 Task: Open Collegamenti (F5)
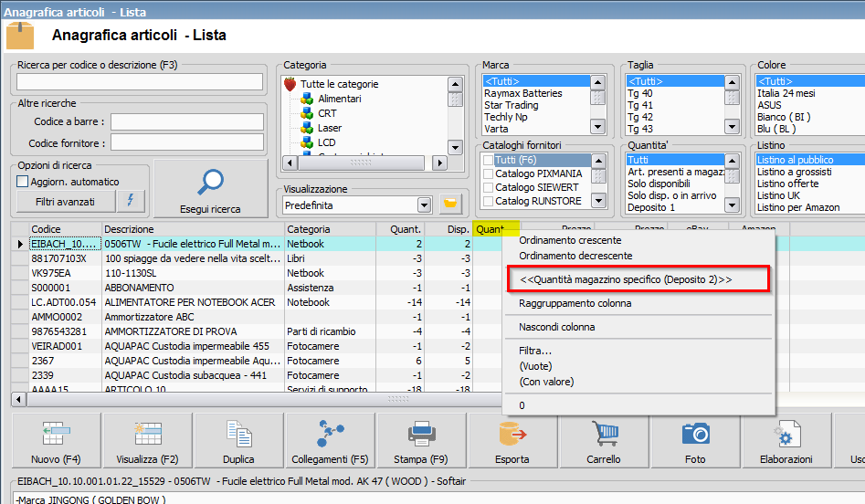pyautogui.click(x=330, y=440)
